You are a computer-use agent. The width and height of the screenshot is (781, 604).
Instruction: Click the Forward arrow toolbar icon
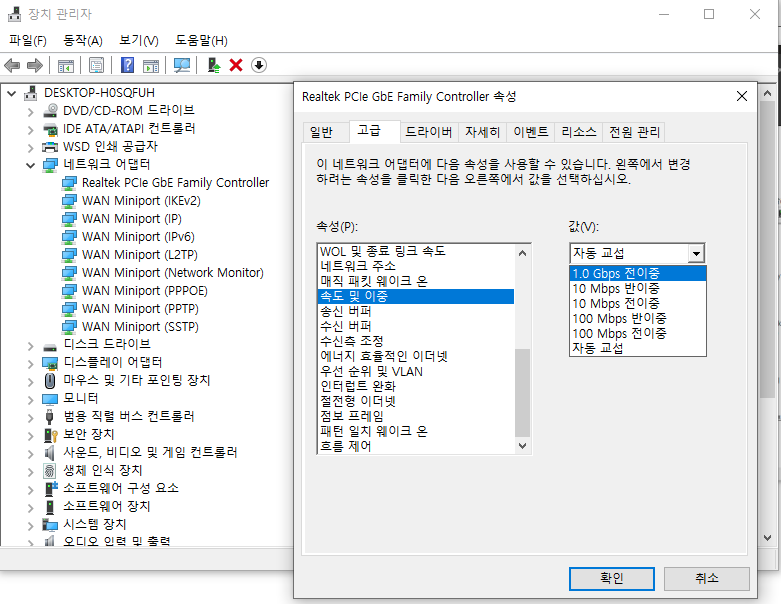coord(35,65)
